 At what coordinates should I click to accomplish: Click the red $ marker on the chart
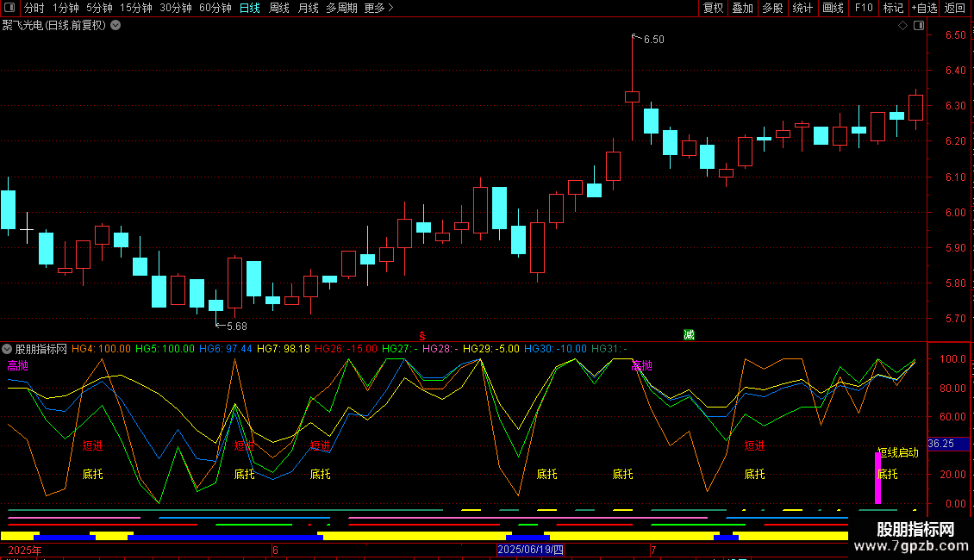tap(422, 336)
